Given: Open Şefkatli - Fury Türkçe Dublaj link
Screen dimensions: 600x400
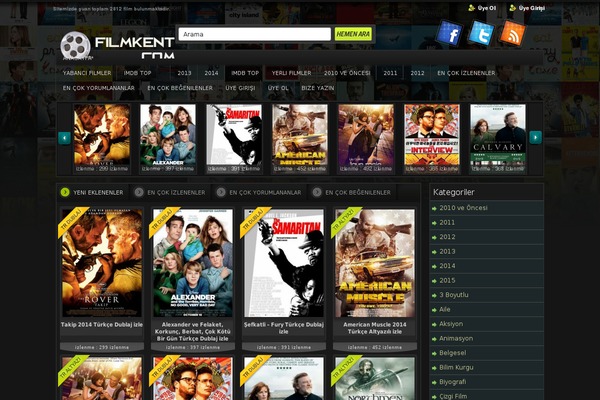Looking at the screenshot, I should click(x=284, y=328).
